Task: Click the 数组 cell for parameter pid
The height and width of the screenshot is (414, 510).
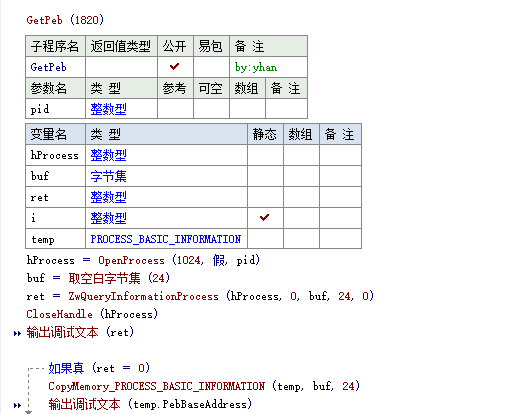Action: pyautogui.click(x=247, y=109)
